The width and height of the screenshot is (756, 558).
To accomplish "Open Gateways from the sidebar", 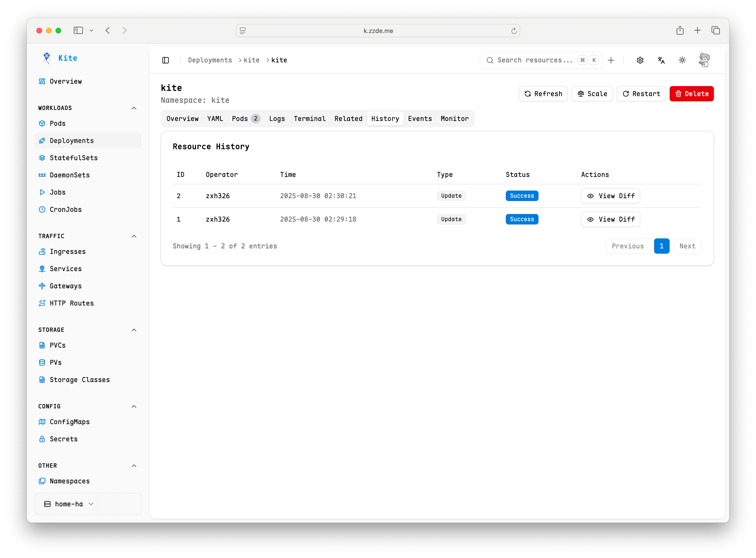I will point(66,286).
